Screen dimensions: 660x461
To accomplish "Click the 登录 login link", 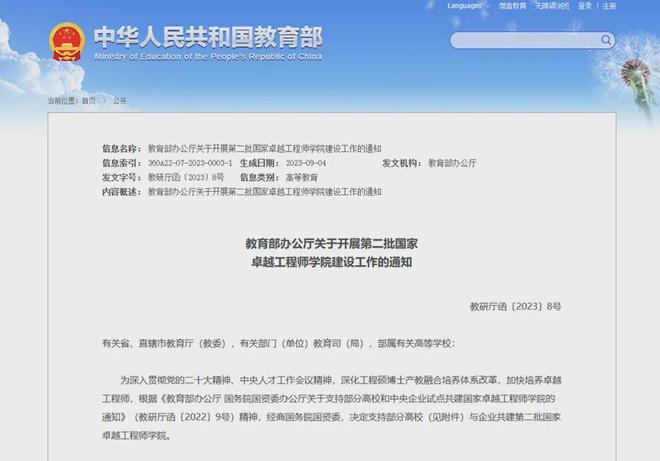I will (585, 6).
